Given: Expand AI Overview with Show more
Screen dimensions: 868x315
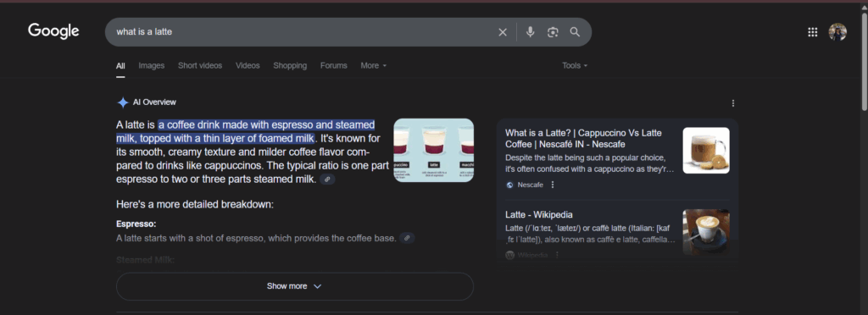Looking at the screenshot, I should click(294, 286).
